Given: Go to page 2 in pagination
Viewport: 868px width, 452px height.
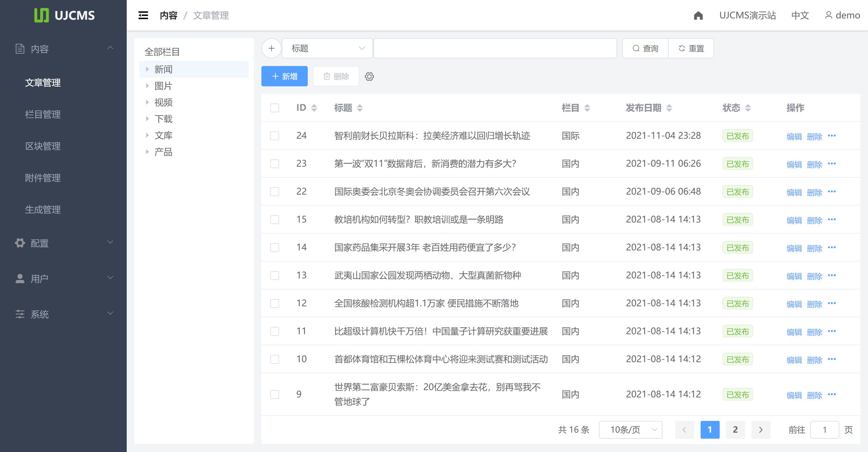Looking at the screenshot, I should [x=735, y=429].
